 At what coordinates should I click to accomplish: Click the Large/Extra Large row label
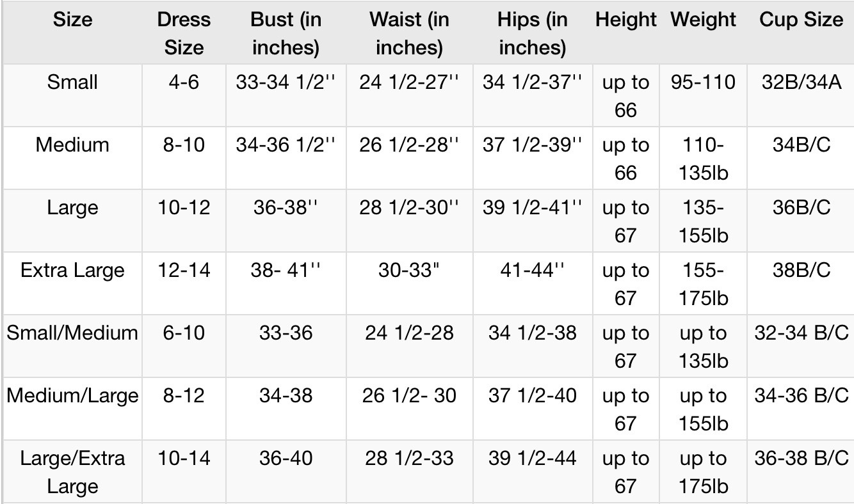click(72, 472)
